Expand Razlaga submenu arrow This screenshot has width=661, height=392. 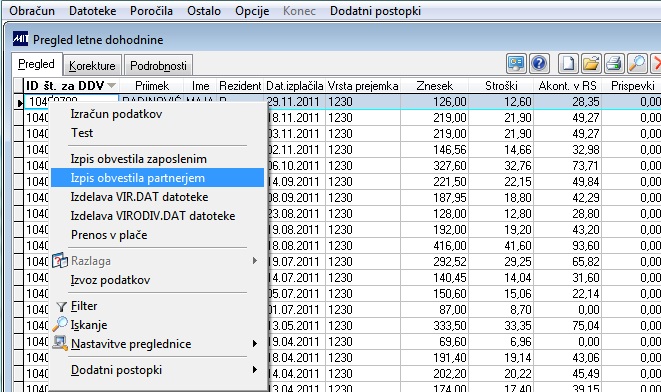point(255,261)
